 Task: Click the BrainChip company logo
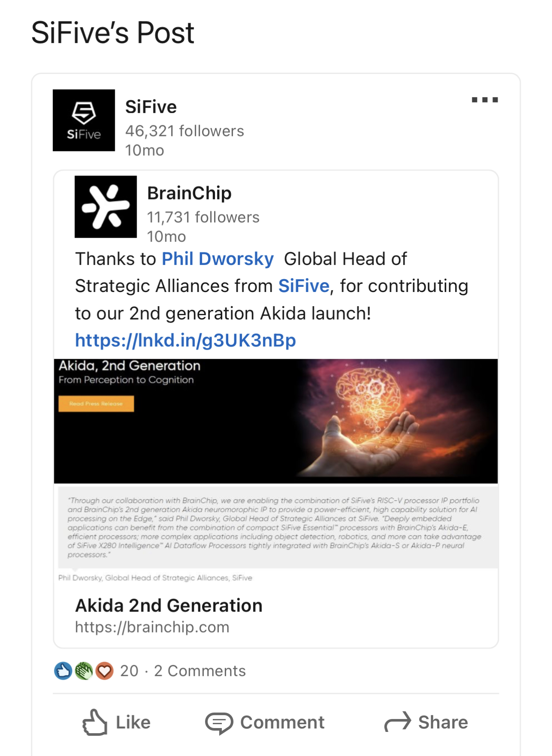click(x=106, y=207)
